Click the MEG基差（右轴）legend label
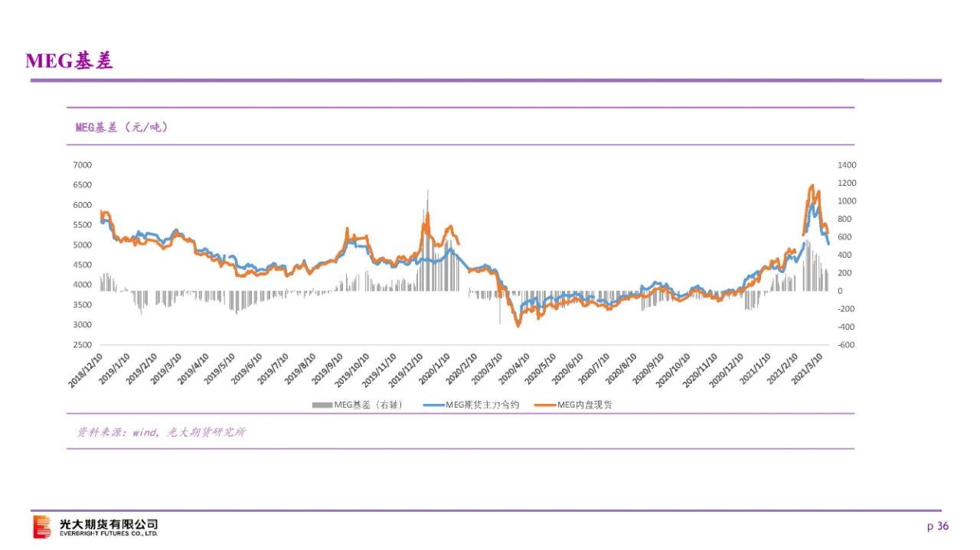Image resolution: width=980 pixels, height=550 pixels. click(x=367, y=405)
